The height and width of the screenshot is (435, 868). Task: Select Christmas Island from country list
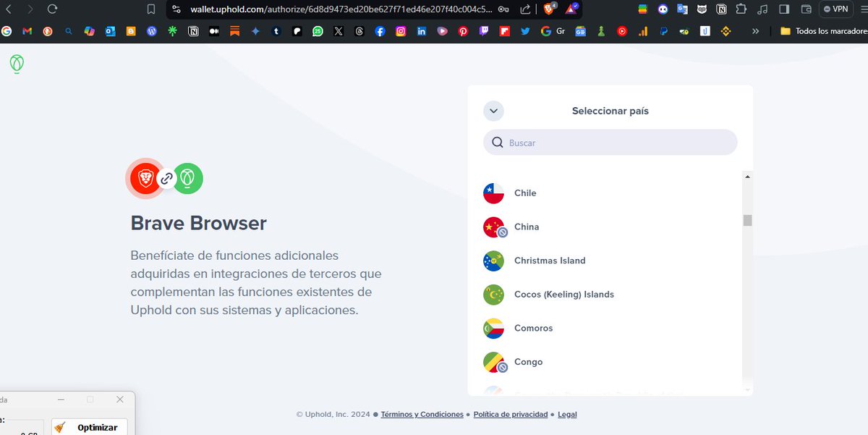point(612,261)
